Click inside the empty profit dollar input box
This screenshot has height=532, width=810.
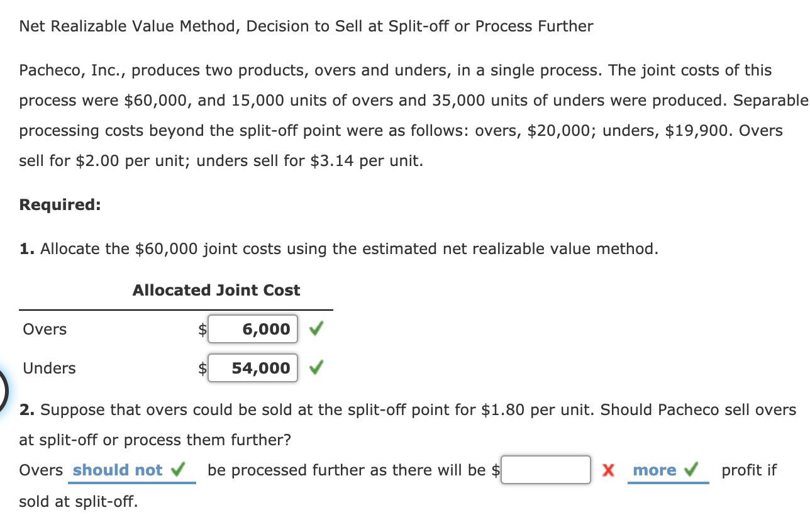pos(545,469)
